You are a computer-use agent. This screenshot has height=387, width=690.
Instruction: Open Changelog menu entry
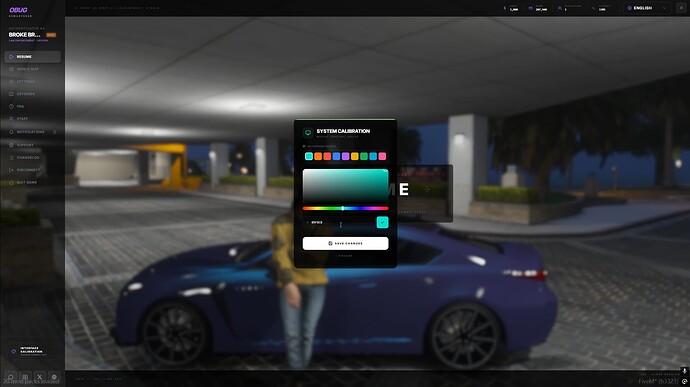(33, 157)
